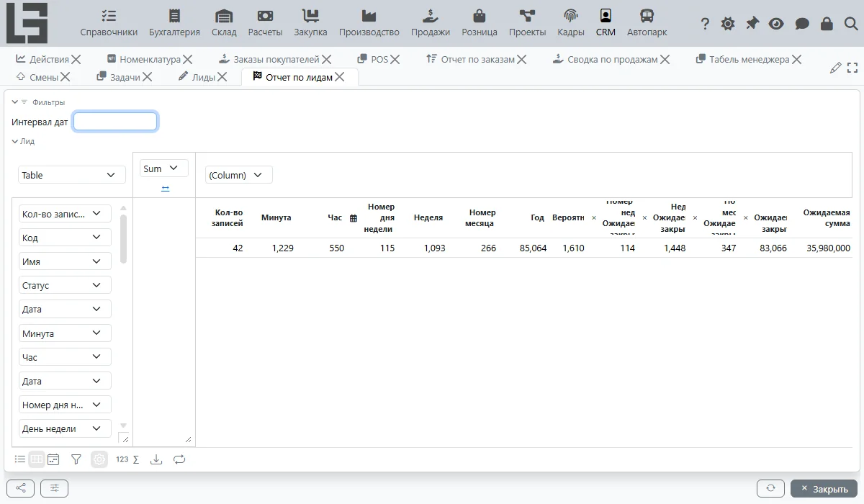Image resolution: width=864 pixels, height=504 pixels.
Task: Expand the Имя field dropdown
Action: coord(65,261)
